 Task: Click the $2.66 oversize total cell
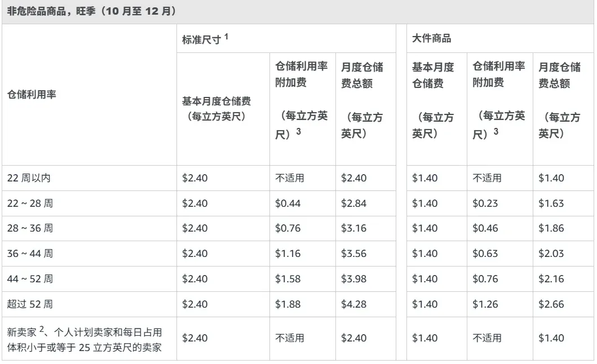(551, 304)
